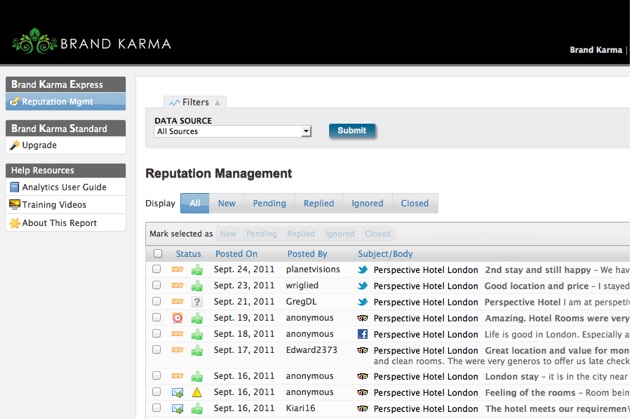Click the New status badge on planetvisions row

point(177,270)
